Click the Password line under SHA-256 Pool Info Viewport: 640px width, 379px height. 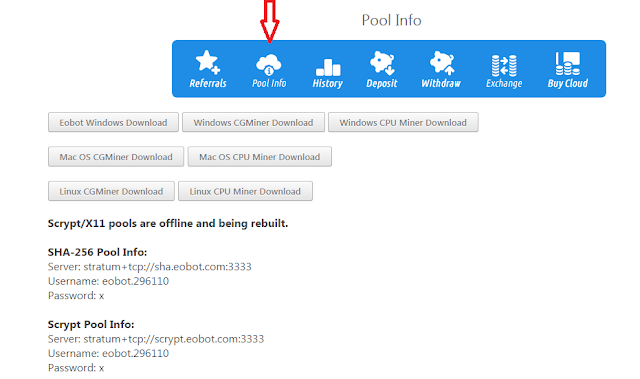76,295
